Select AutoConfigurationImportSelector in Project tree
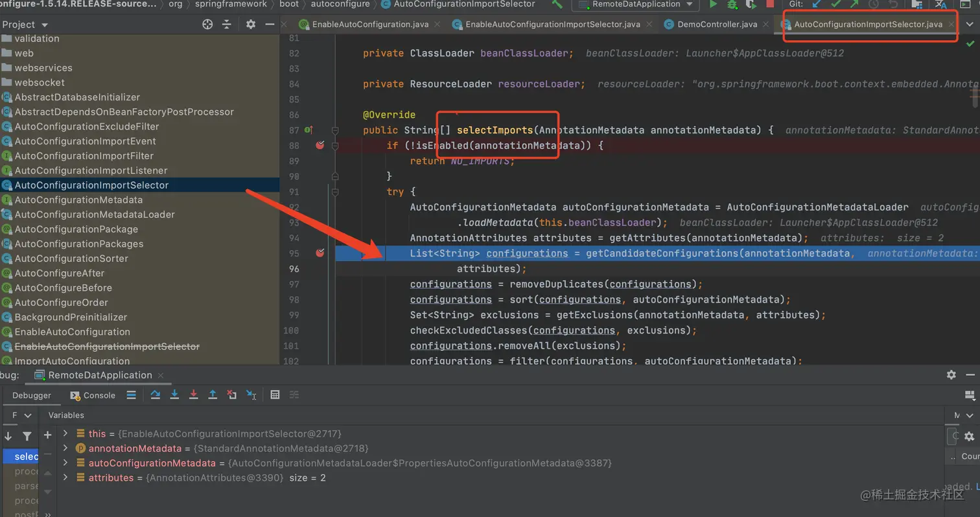This screenshot has width=980, height=517. click(x=139, y=185)
